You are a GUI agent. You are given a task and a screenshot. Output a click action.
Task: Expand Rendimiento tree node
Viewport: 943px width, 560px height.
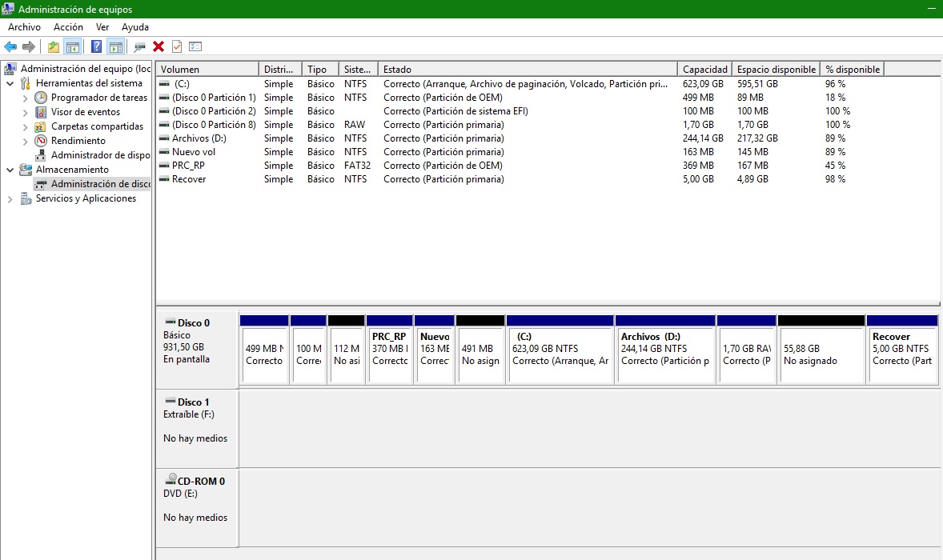tap(26, 142)
